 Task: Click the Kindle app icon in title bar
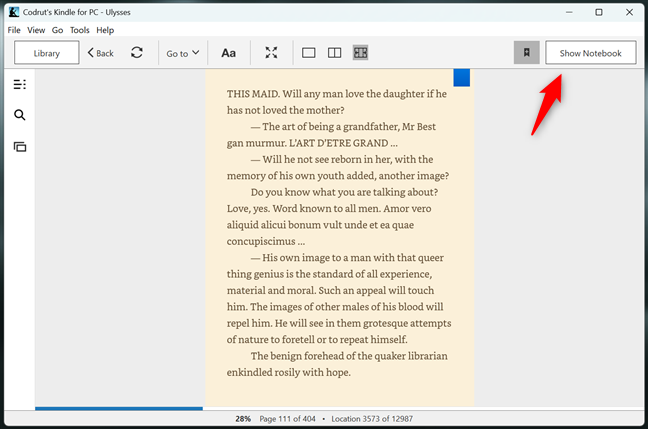[13, 12]
